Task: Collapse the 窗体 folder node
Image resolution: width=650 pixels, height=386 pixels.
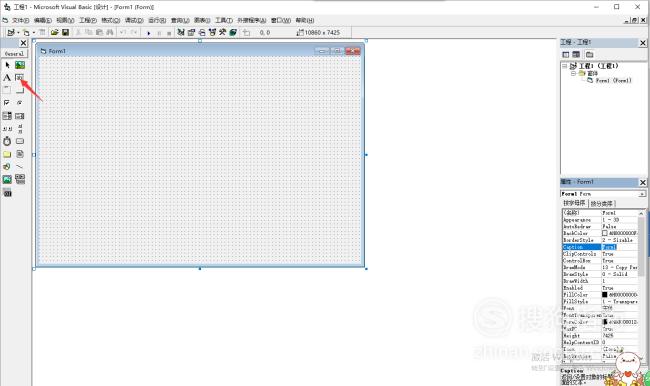Action: coord(574,73)
